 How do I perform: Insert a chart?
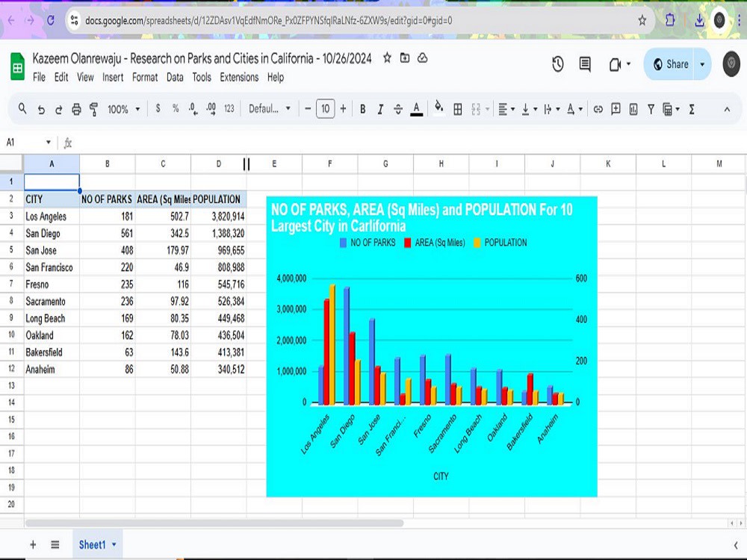[633, 110]
